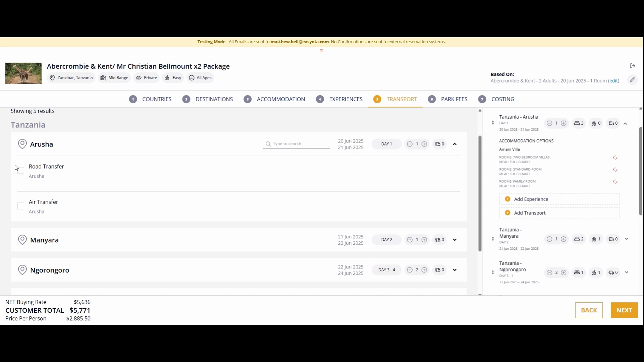Tick the Road Transfer checkbox
The width and height of the screenshot is (644, 362).
(x=21, y=171)
